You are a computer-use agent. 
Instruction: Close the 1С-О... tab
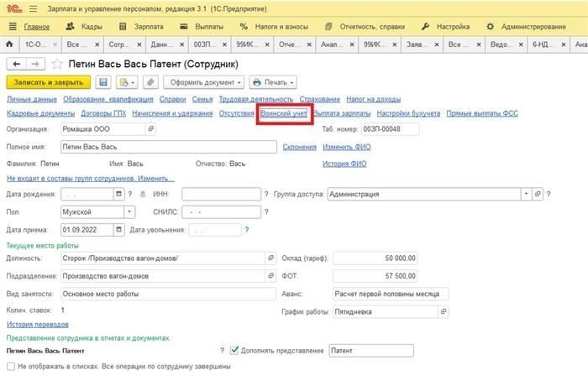pos(55,44)
